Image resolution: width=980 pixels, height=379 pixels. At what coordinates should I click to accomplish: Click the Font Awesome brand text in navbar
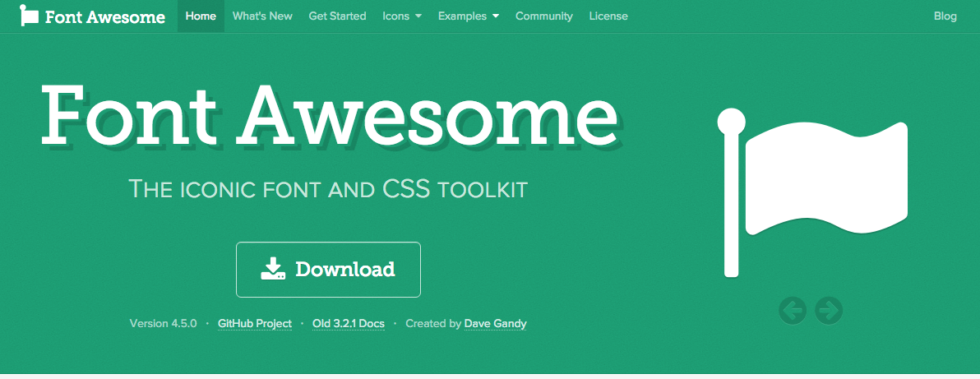coord(105,17)
